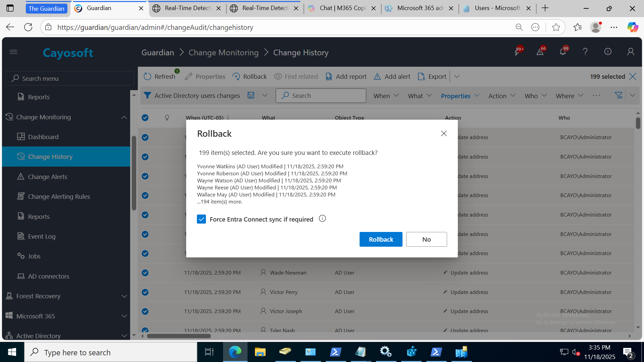Open the When filter dropdown
Viewport: 644px width, 362px height.
(x=386, y=96)
